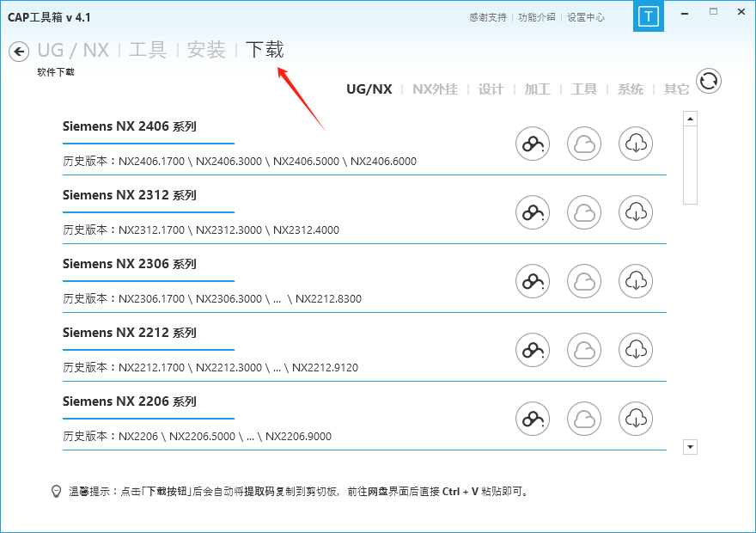This screenshot has width=756, height=533.
Task: Click the refresh icon near the category bar
Action: pyautogui.click(x=708, y=81)
